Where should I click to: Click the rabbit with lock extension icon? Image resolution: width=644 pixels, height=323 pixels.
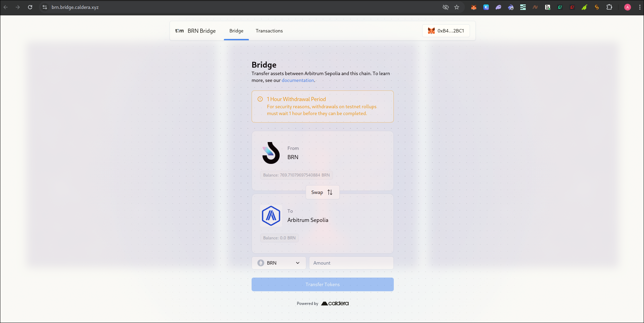click(511, 7)
